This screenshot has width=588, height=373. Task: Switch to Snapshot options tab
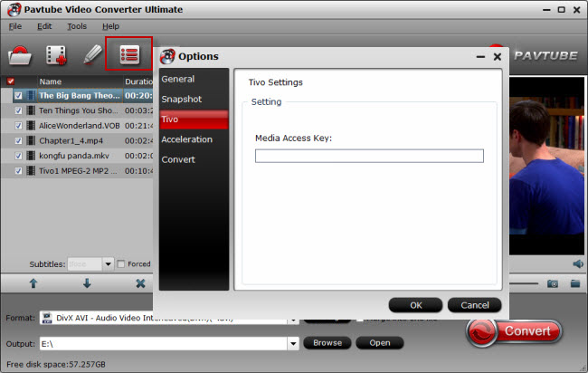pos(194,99)
